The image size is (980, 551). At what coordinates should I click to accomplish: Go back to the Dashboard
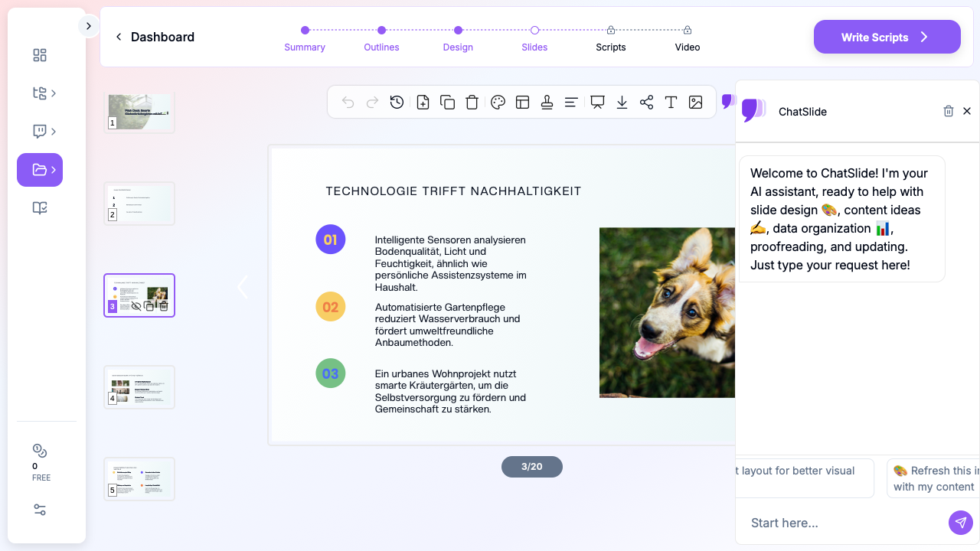(x=155, y=37)
